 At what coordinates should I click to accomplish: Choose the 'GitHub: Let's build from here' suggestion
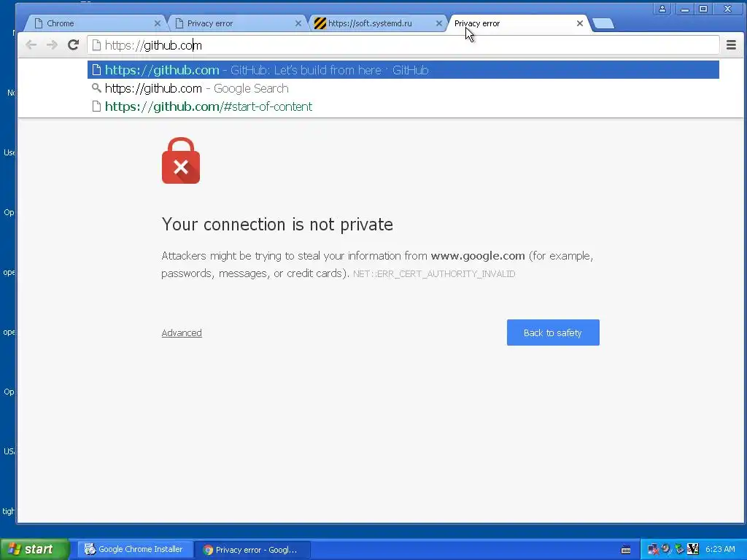tap(403, 70)
